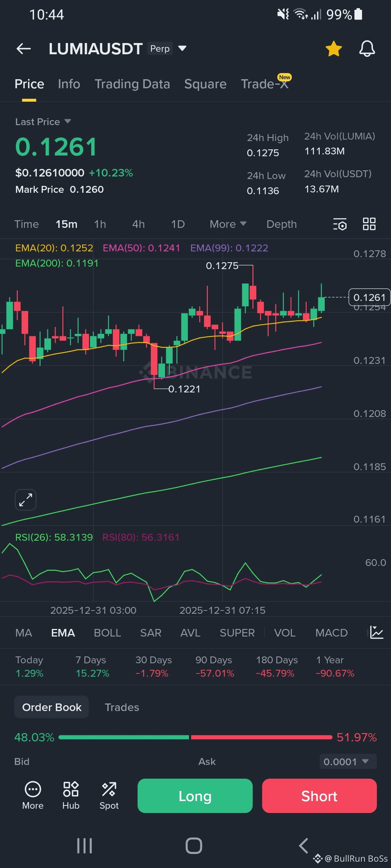This screenshot has height=868, width=391.
Task: Tap the Long button
Action: click(195, 796)
